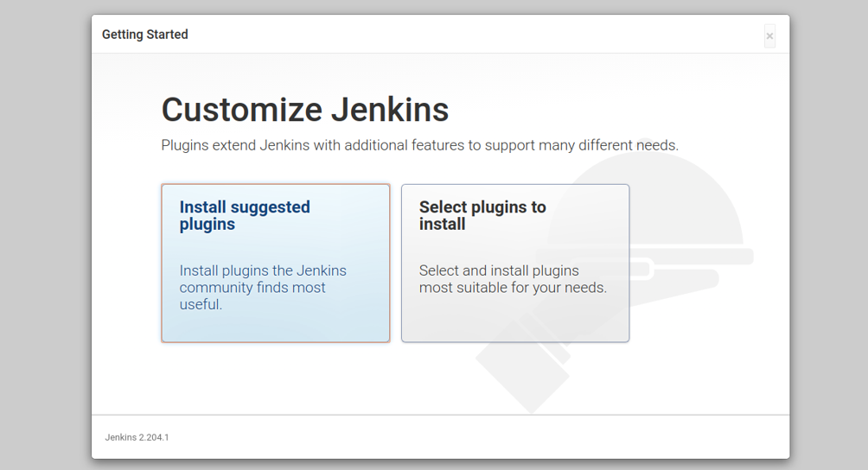Click the Jenkins 2.204.1 version label
868x470 pixels.
click(x=137, y=437)
